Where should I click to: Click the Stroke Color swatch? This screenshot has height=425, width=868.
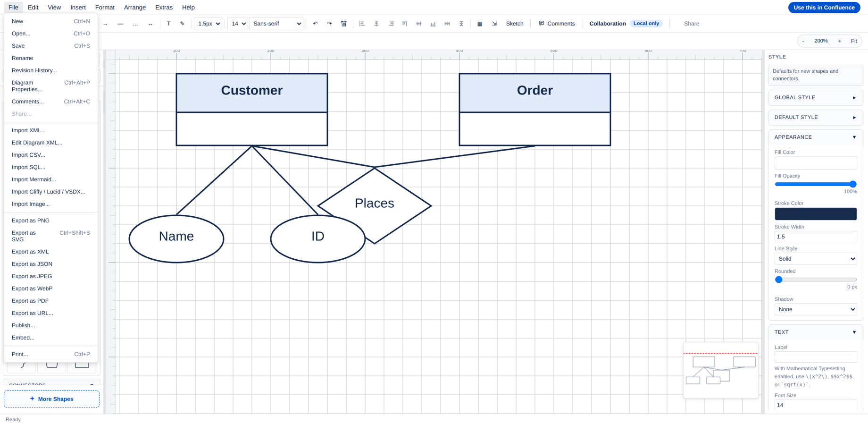point(815,214)
